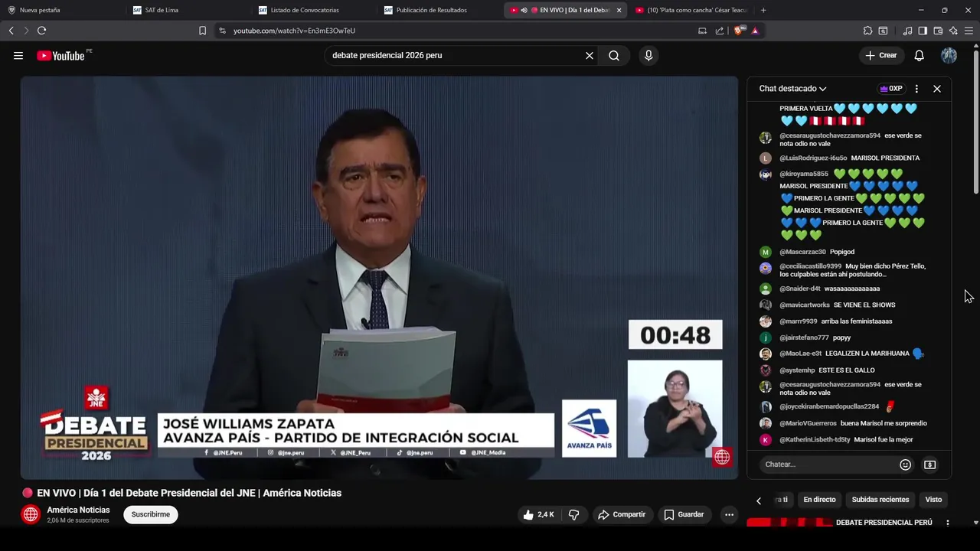
Task: Switch to Nueva pestaña tab
Action: [x=64, y=10]
